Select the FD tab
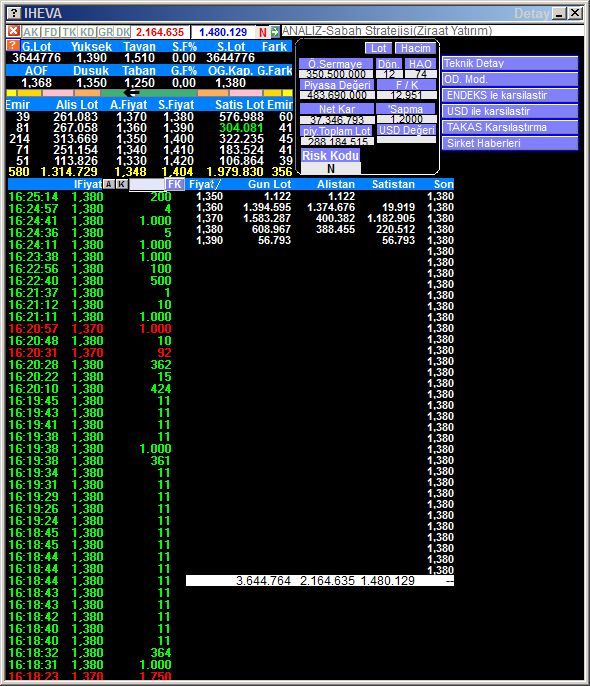 51,32
